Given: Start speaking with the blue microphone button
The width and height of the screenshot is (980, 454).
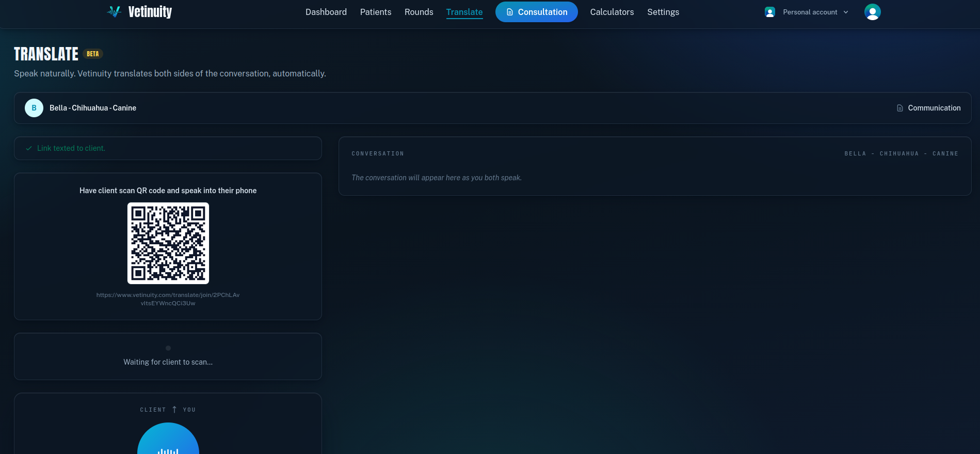Looking at the screenshot, I should tap(168, 439).
